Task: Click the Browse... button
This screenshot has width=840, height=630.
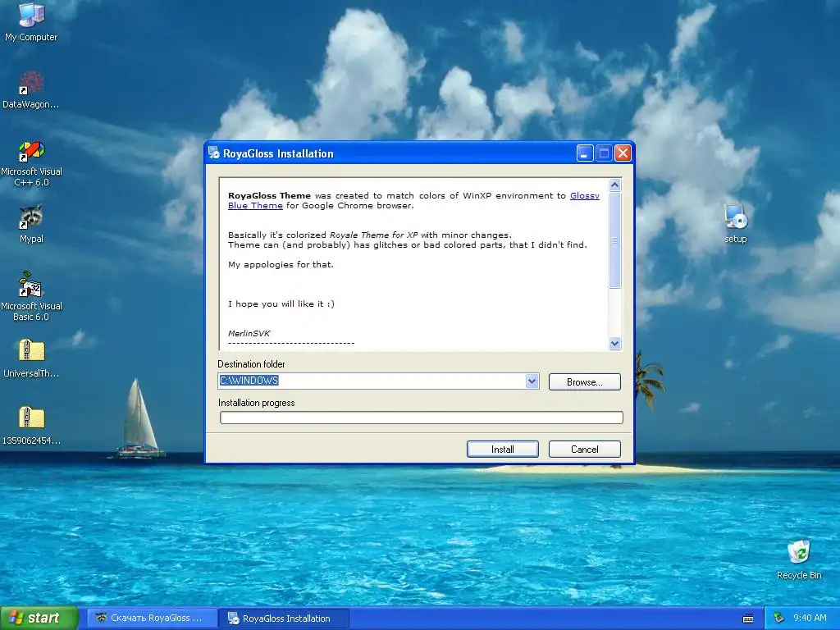Action: point(584,382)
